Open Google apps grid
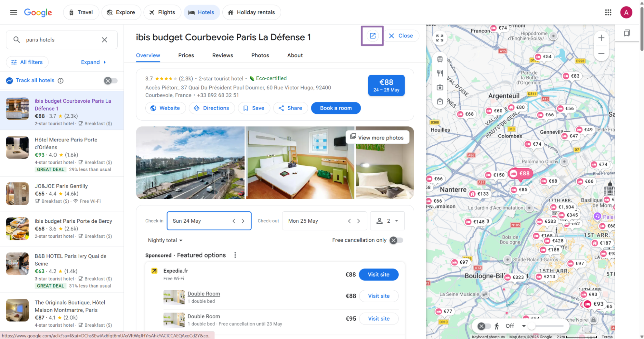 [608, 12]
